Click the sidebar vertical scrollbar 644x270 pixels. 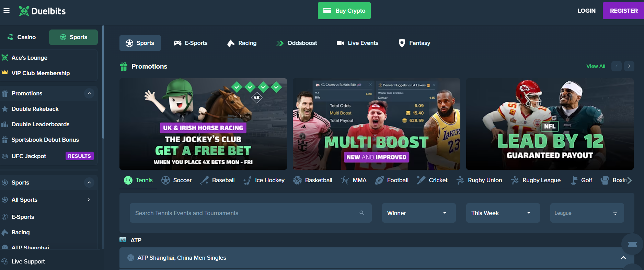coord(103,82)
